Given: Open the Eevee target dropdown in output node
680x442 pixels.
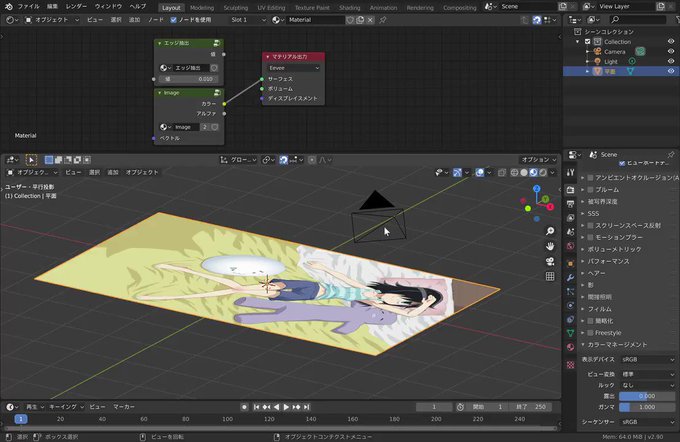Looking at the screenshot, I should pos(294,68).
